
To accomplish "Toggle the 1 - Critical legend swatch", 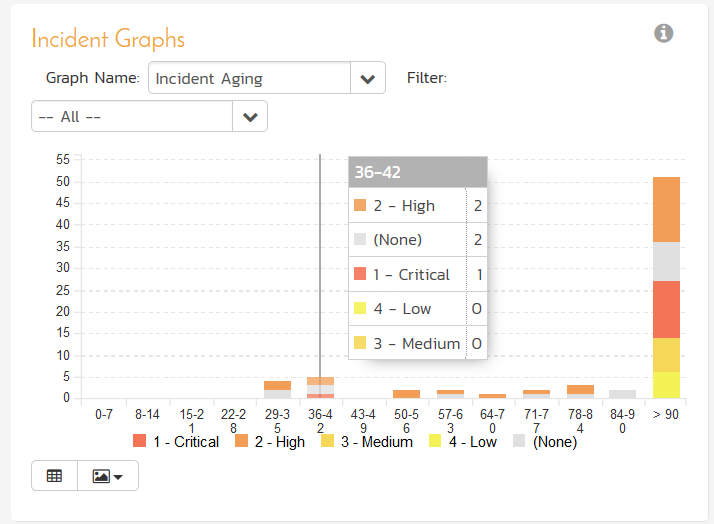I will tap(140, 441).
